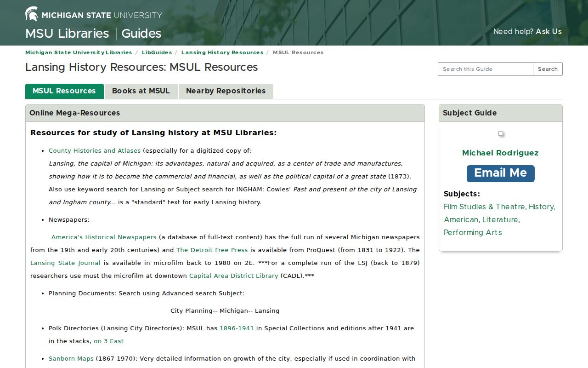588x368 pixels.
Task: Focus the Search this Guide field
Action: coord(486,69)
